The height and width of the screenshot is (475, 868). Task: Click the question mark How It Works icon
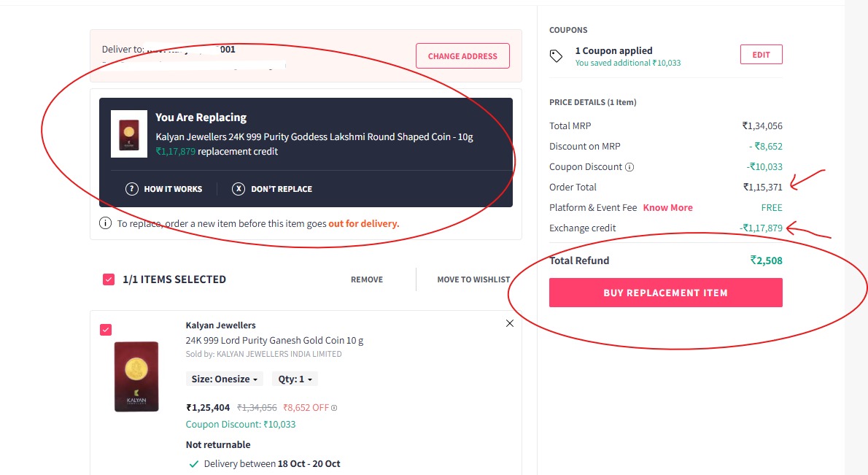[x=132, y=189]
